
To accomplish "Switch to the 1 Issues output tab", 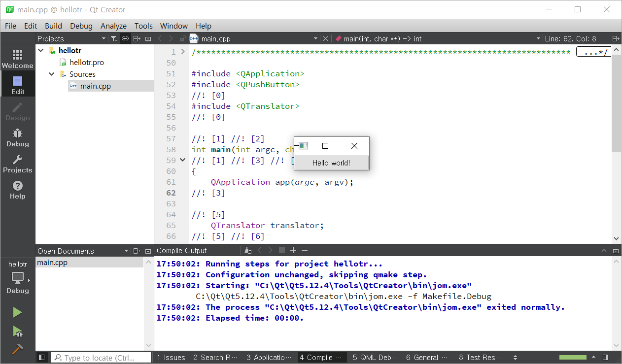I will (171, 358).
